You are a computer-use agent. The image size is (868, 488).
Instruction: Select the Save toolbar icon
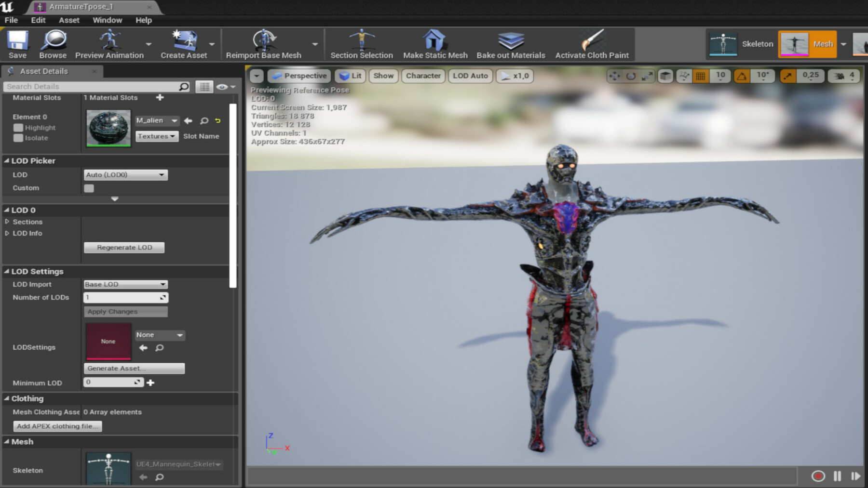coord(17,43)
